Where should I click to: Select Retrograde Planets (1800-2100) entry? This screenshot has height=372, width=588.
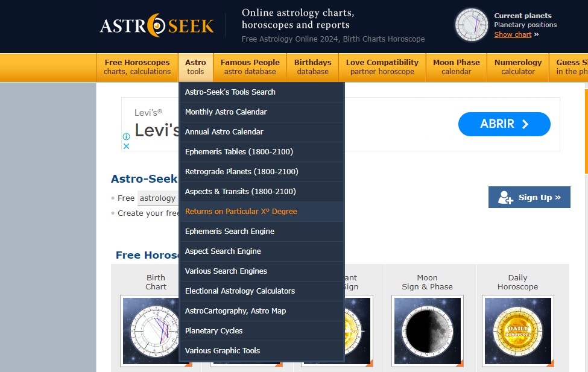point(241,172)
